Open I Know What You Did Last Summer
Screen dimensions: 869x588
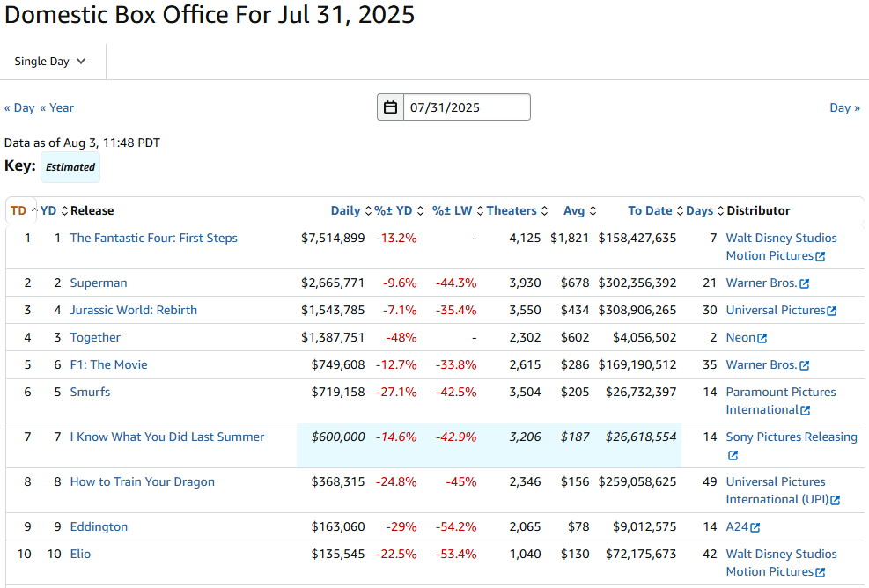pyautogui.click(x=166, y=437)
